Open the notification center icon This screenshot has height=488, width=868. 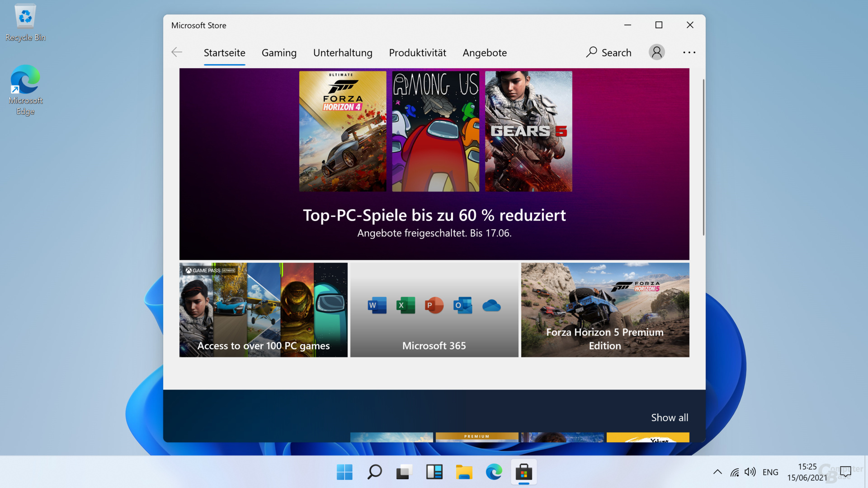(845, 472)
